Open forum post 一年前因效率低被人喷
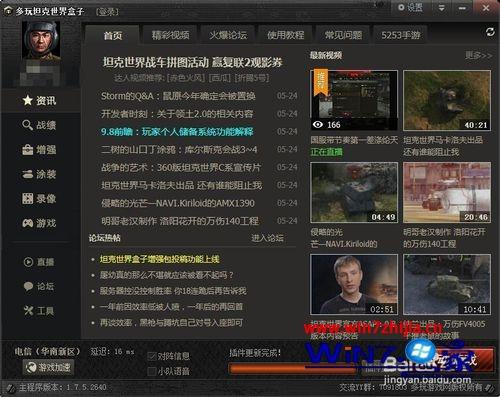This screenshot has height=397, width=500. tap(171, 307)
